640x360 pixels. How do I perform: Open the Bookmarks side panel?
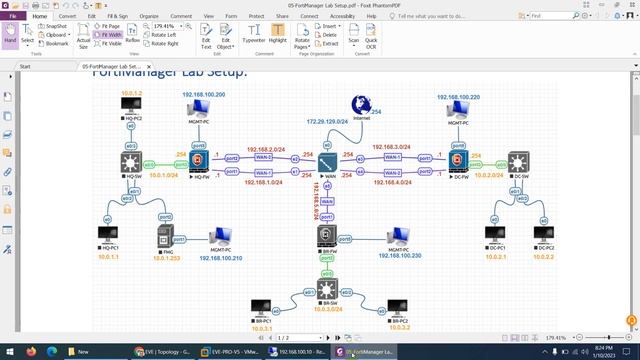(x=7, y=97)
